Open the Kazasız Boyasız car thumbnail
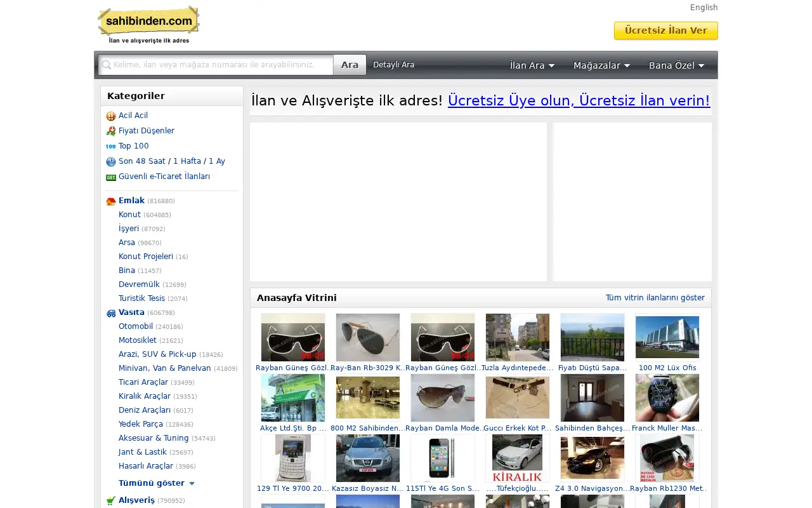Image resolution: width=812 pixels, height=508 pixels. (x=368, y=458)
